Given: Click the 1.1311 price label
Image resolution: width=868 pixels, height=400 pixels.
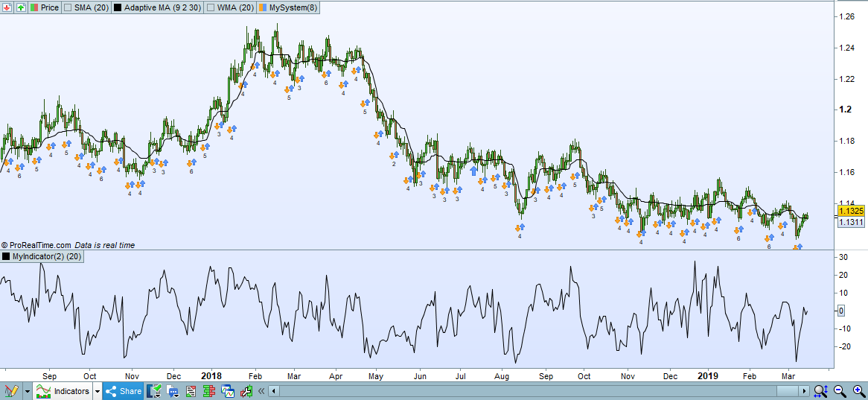Looking at the screenshot, I should [x=850, y=222].
